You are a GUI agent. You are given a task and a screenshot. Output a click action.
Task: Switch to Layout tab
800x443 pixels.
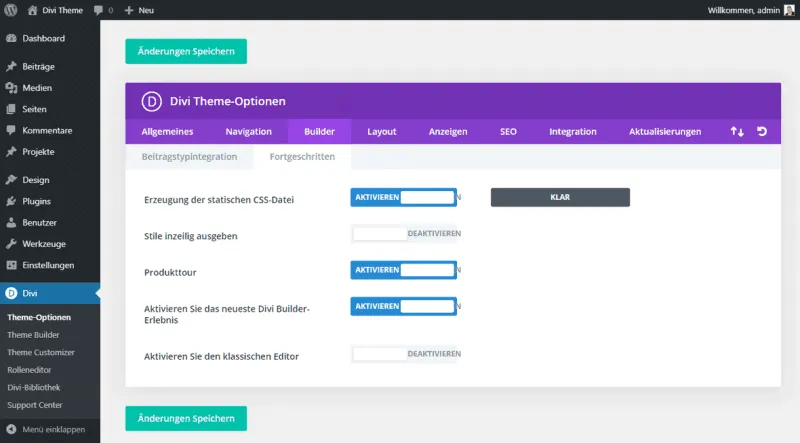click(382, 132)
